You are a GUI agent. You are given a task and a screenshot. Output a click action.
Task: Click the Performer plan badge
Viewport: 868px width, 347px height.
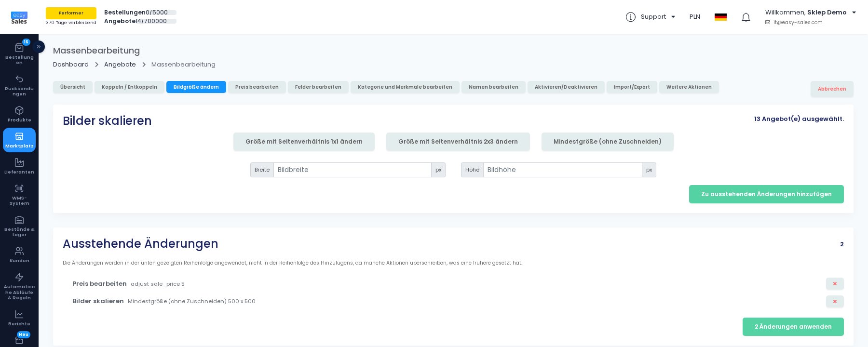pos(71,13)
